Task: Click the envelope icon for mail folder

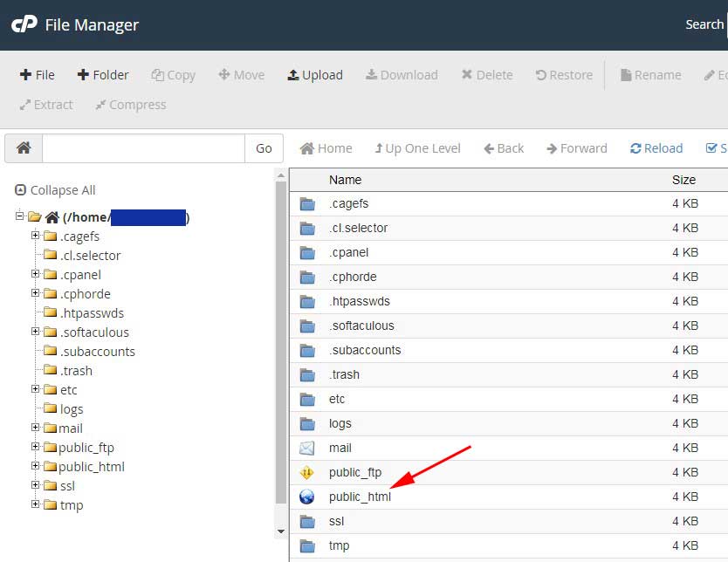Action: click(x=306, y=448)
